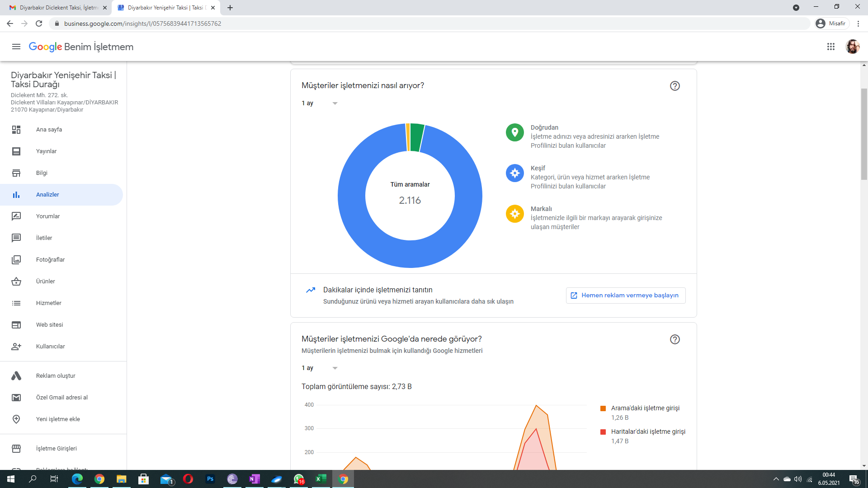The image size is (868, 488).
Task: Click 'Hemen reklam vermeye başlayın' button
Action: (x=626, y=296)
